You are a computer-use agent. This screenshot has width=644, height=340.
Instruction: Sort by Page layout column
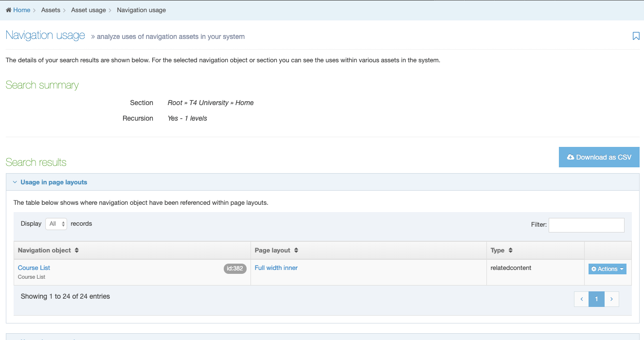[x=276, y=251]
